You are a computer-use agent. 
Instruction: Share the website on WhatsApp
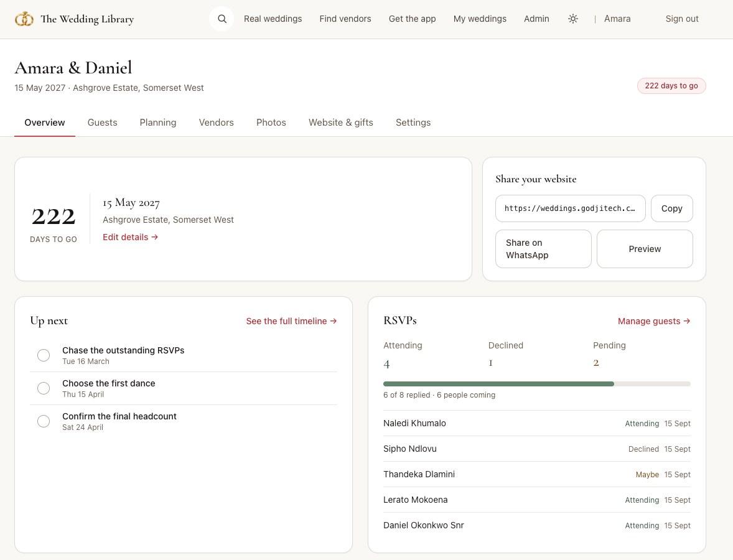543,249
